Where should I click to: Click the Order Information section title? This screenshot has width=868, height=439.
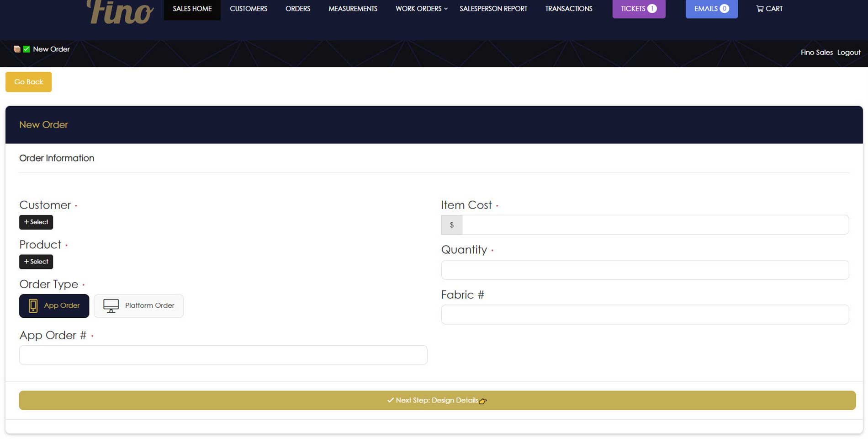[x=57, y=158]
